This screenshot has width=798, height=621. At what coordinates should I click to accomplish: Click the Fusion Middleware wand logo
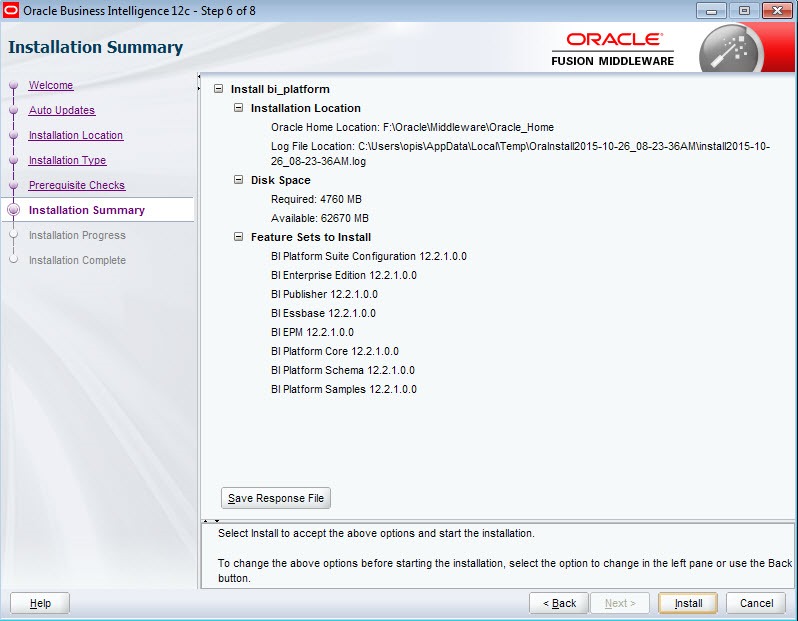pyautogui.click(x=731, y=49)
